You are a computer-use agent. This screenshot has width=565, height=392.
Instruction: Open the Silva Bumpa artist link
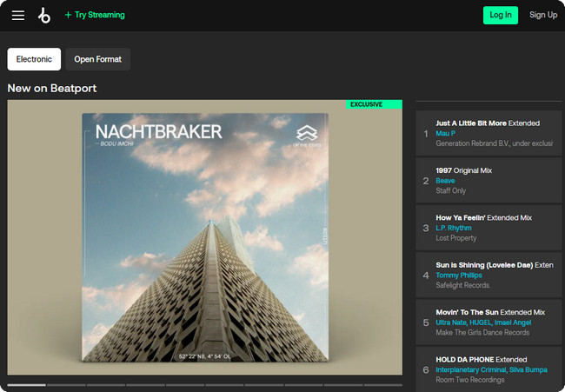coord(528,369)
